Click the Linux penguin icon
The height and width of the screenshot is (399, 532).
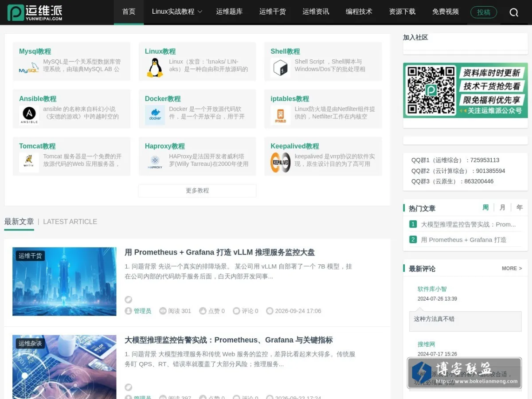coord(155,68)
